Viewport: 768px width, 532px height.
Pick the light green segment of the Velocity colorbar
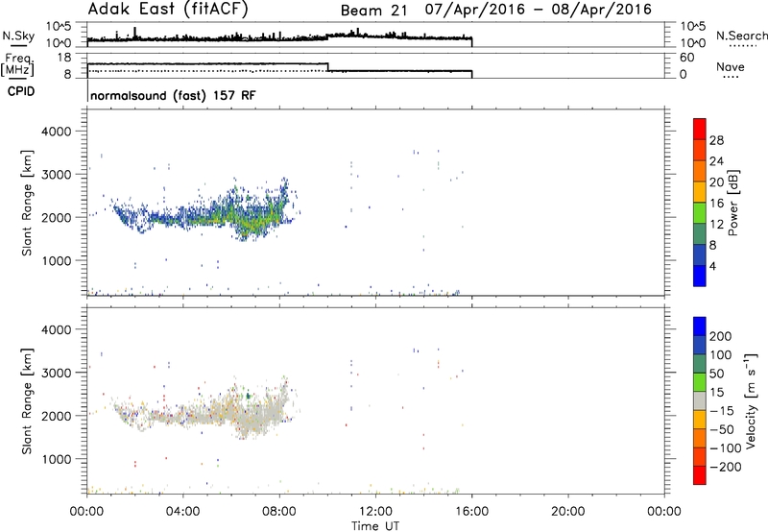tap(700, 382)
